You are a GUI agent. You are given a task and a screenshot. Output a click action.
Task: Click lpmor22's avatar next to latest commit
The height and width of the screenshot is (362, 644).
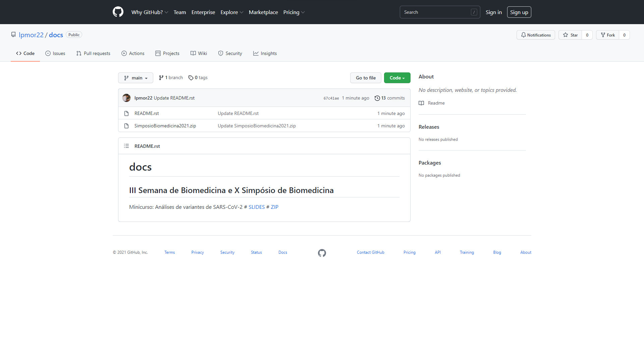click(x=126, y=98)
